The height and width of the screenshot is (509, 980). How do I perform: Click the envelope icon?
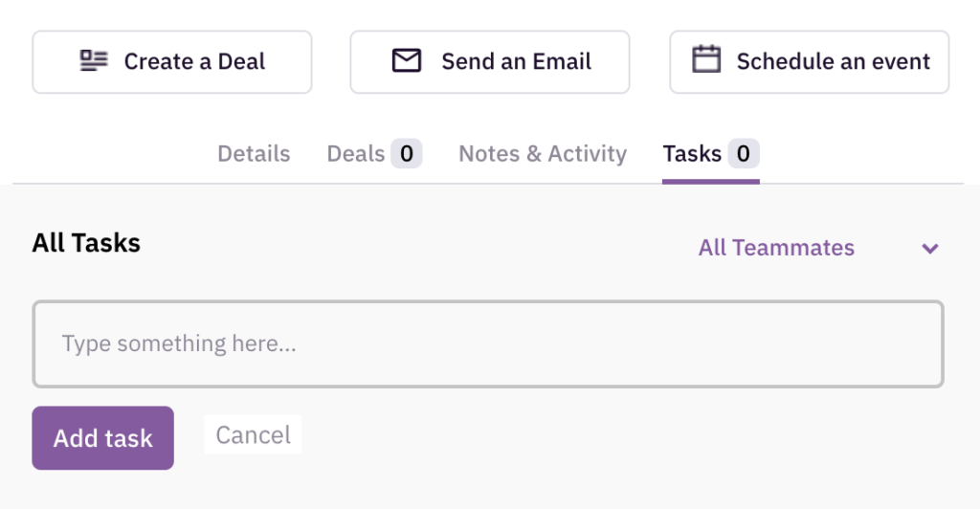coord(406,61)
